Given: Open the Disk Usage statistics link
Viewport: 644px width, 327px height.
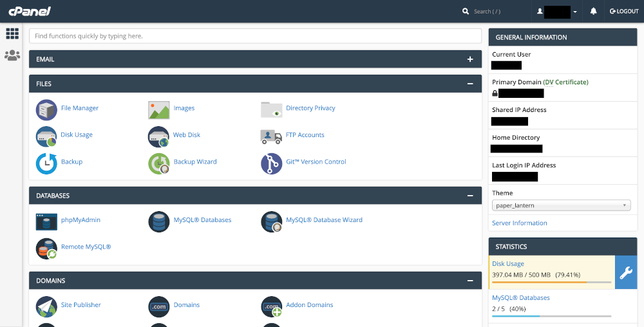Looking at the screenshot, I should pyautogui.click(x=508, y=264).
